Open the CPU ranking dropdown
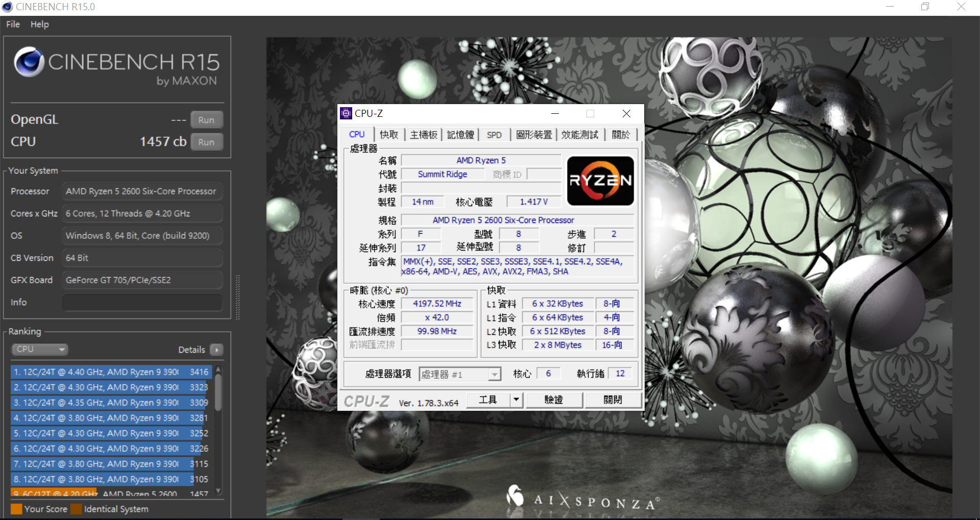Viewport: 980px width, 520px height. pos(40,349)
